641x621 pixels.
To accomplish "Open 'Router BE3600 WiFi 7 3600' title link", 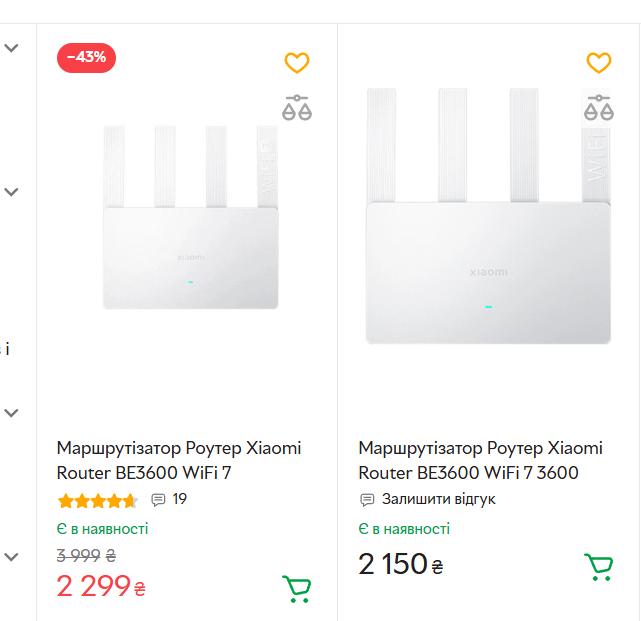I will coord(480,459).
